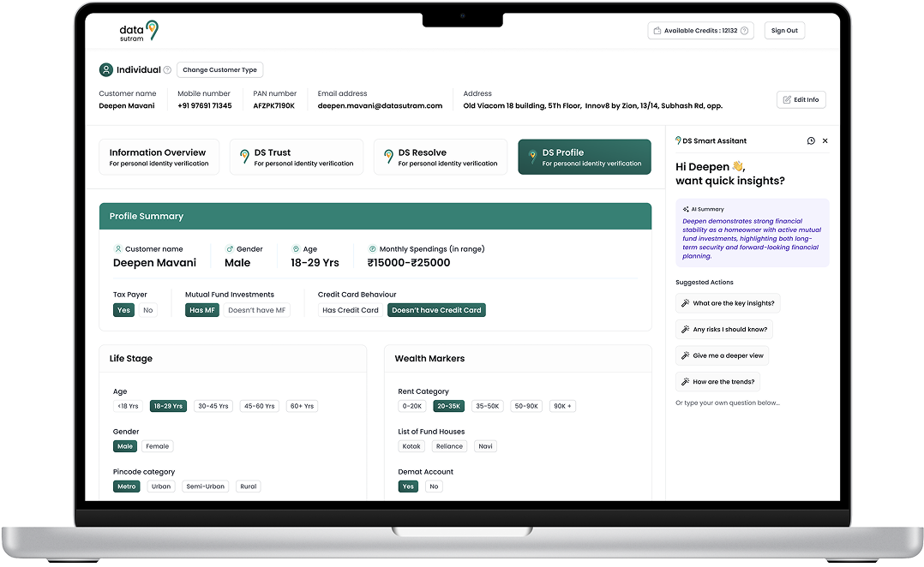Viewport: 924px width, 567px height.
Task: Click the Sign Out button
Action: coord(784,31)
